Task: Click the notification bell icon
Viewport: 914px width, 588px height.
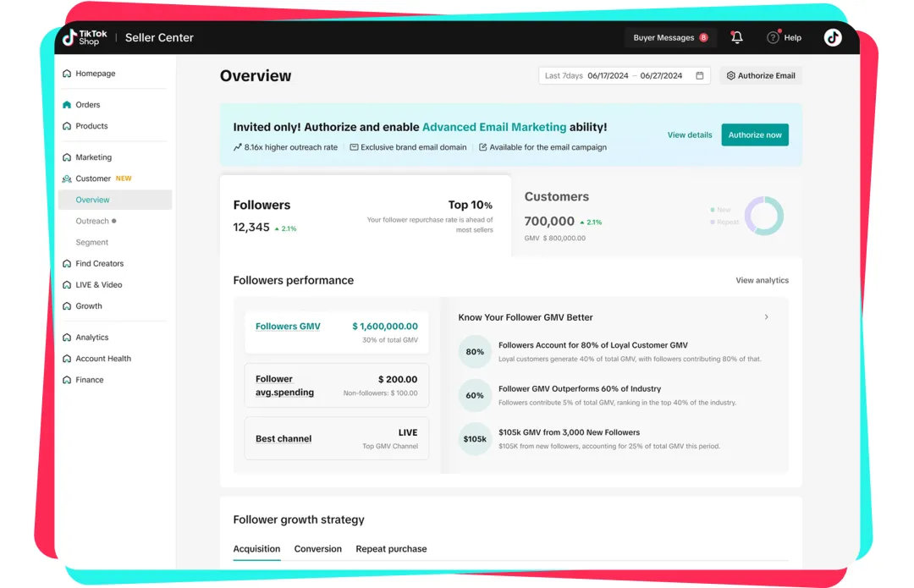Action: tap(736, 37)
